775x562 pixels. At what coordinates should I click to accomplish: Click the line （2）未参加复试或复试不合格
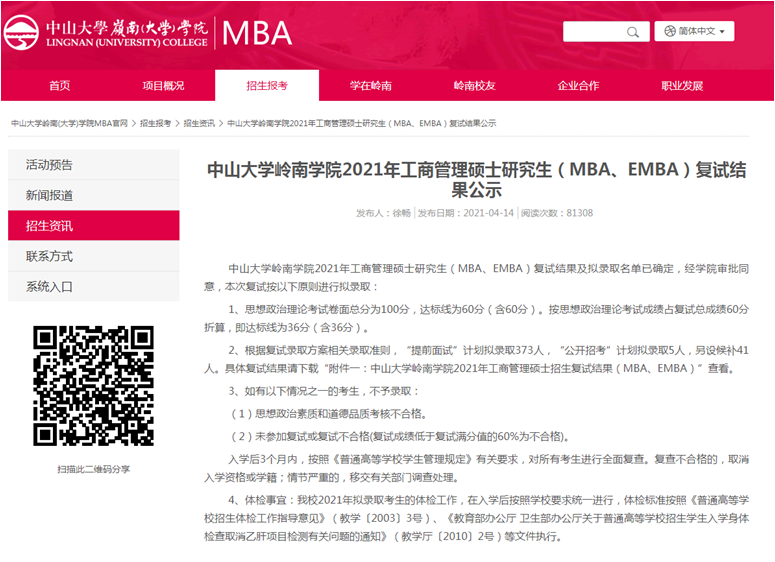tap(400, 436)
